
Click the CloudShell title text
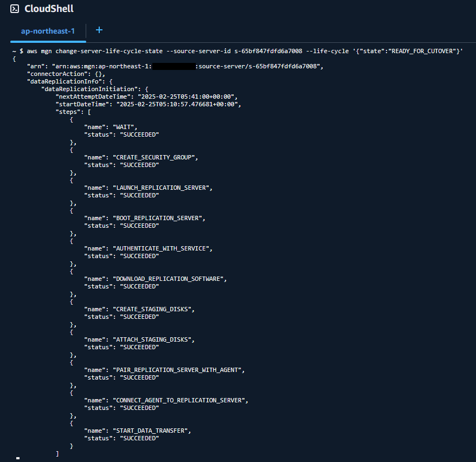pos(49,9)
